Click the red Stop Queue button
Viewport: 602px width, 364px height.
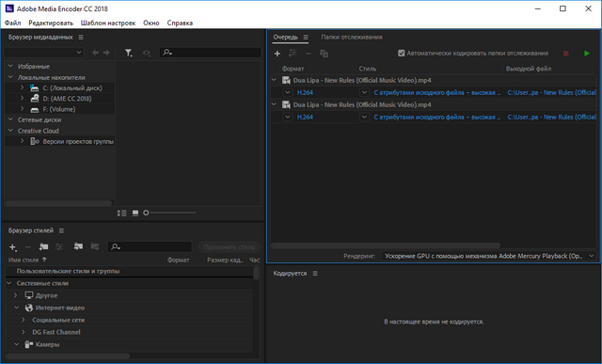566,54
